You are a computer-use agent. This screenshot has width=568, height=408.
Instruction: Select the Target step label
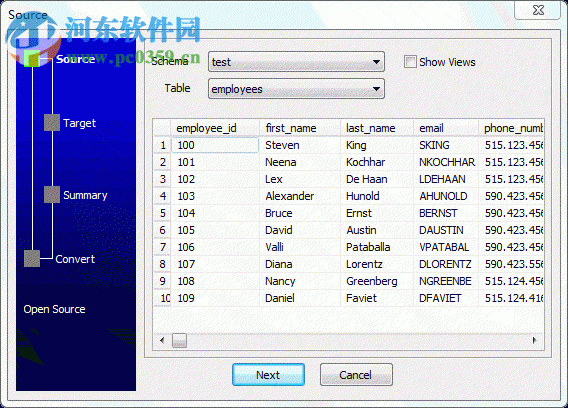pyautogui.click(x=79, y=123)
